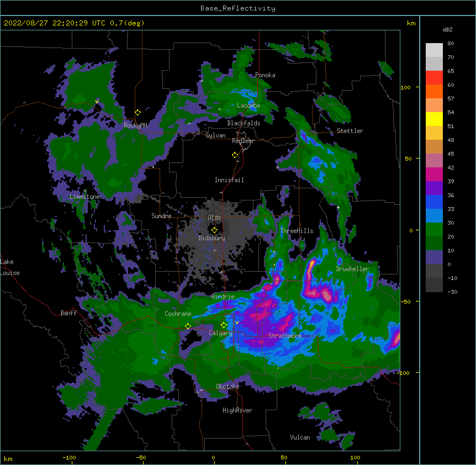
Task: Click the Okotoks label
Action: (x=228, y=387)
